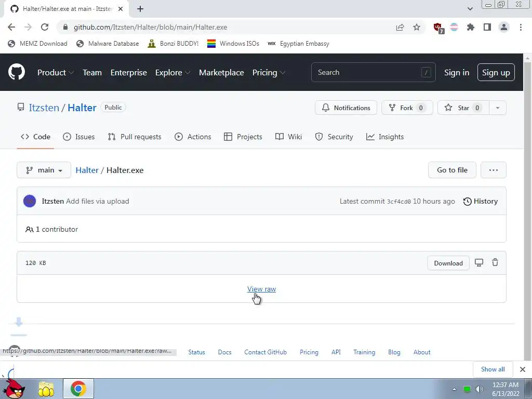Open the Windows ISOs bookmark
Image resolution: width=532 pixels, height=399 pixels.
pos(233,44)
